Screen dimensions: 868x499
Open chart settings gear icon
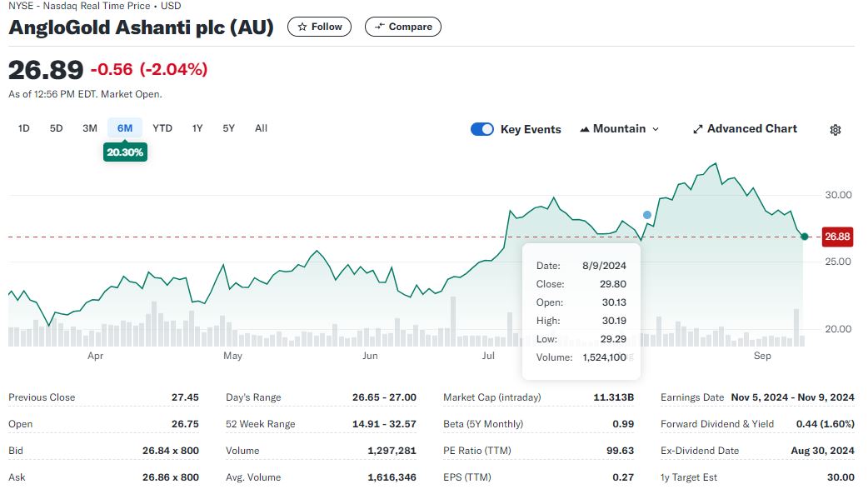point(836,130)
